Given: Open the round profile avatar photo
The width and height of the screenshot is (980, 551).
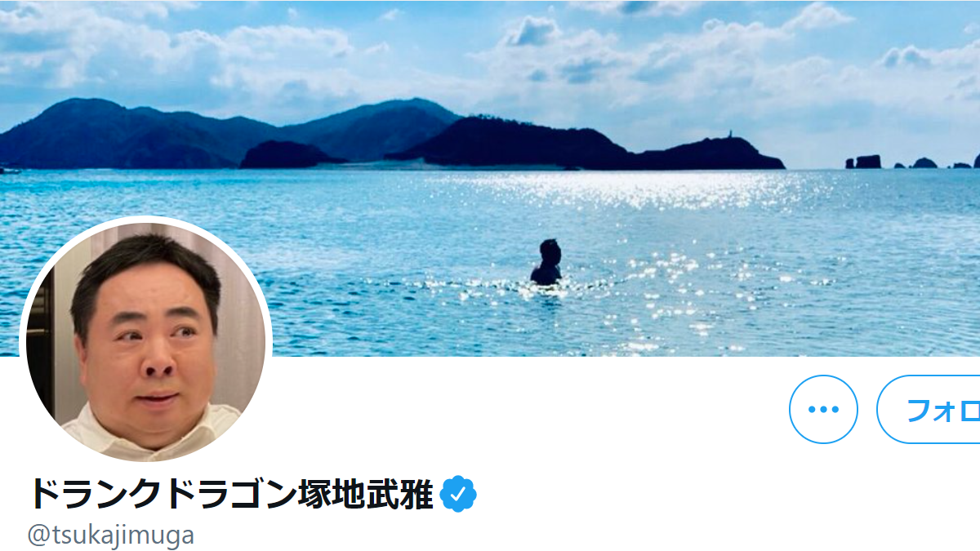Looking at the screenshot, I should [145, 339].
